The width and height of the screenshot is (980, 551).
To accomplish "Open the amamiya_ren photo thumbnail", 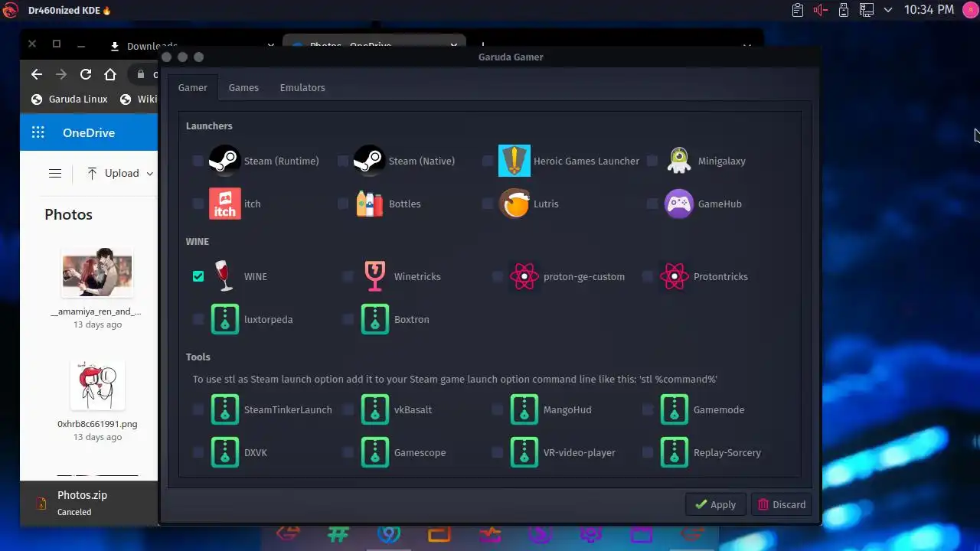I will [x=96, y=272].
